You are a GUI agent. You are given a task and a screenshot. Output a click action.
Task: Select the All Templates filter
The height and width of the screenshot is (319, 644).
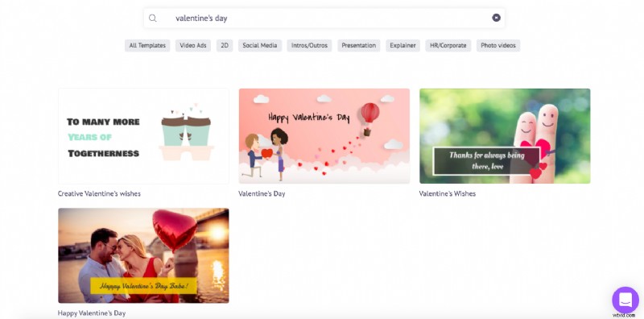[x=147, y=46]
